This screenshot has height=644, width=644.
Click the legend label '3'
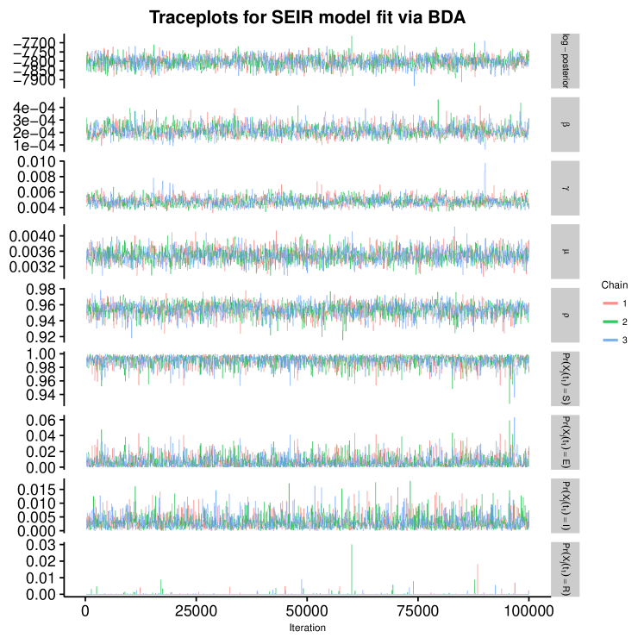(x=625, y=340)
